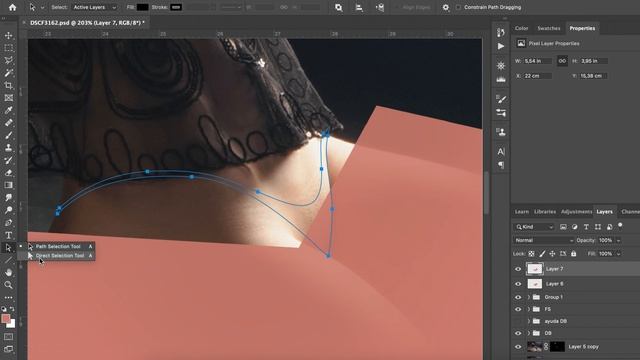
Task: Click the Home icon in options bar
Action: tap(13, 7)
